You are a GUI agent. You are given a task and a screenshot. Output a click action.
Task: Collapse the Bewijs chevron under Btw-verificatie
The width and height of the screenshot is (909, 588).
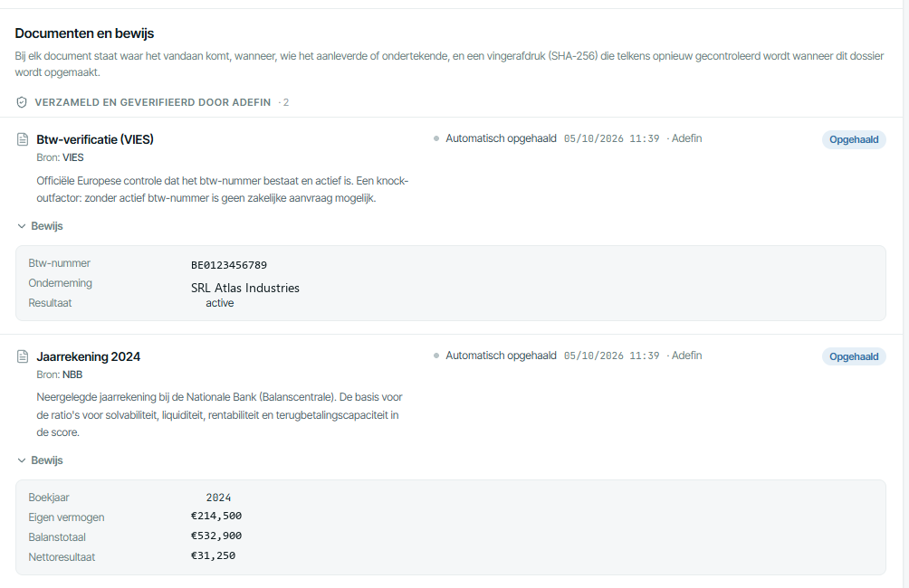pos(22,226)
